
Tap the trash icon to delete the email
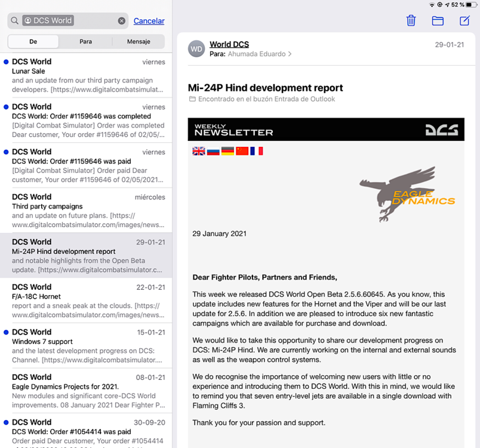point(411,20)
